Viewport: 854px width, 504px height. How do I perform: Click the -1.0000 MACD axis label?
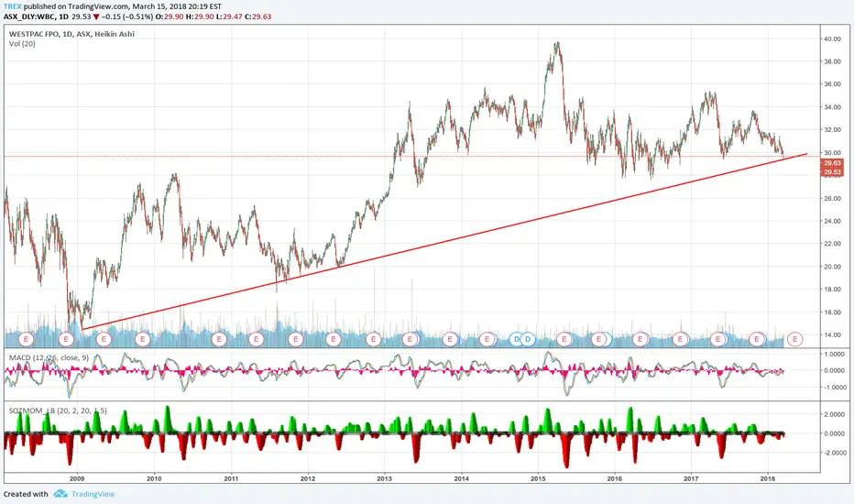[833, 388]
